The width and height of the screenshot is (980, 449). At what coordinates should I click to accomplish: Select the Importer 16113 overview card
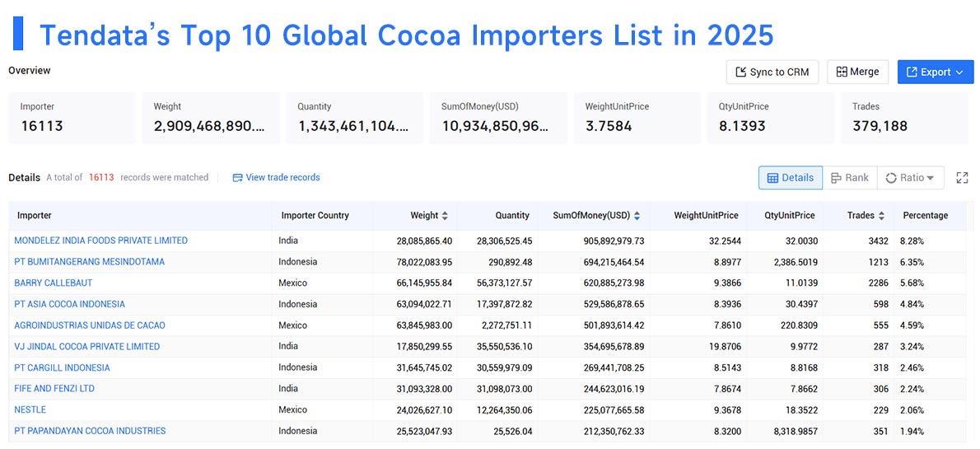click(72, 118)
